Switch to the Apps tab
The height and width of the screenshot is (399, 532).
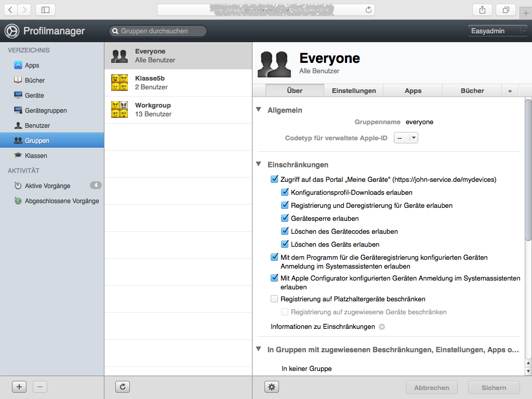pyautogui.click(x=413, y=91)
